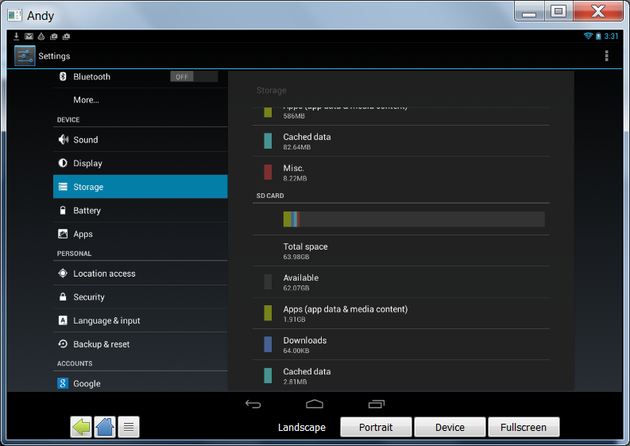Expand the More... network options
The width and height of the screenshot is (630, 446).
click(140, 100)
